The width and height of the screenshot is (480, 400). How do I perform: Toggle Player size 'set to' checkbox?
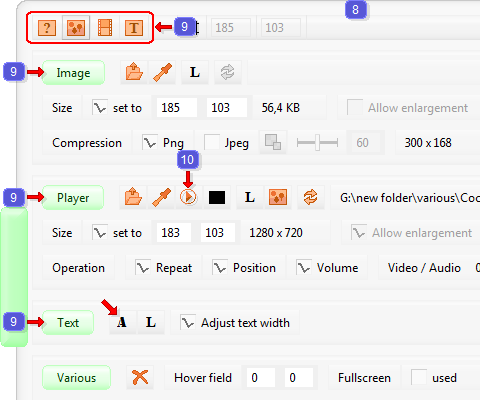100,232
